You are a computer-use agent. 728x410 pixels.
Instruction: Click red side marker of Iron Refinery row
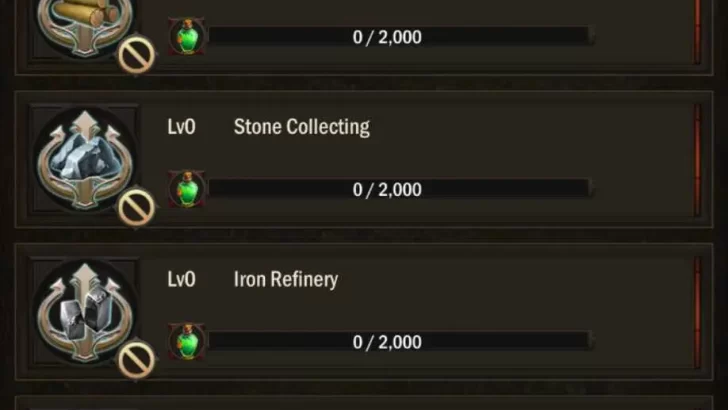click(697, 312)
